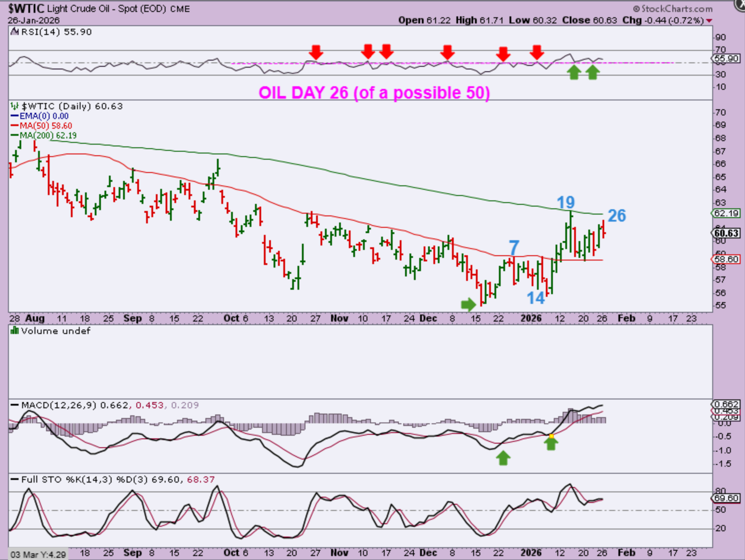This screenshot has height=560, width=745.
Task: Click the Open 61.22 value
Action: click(x=425, y=20)
